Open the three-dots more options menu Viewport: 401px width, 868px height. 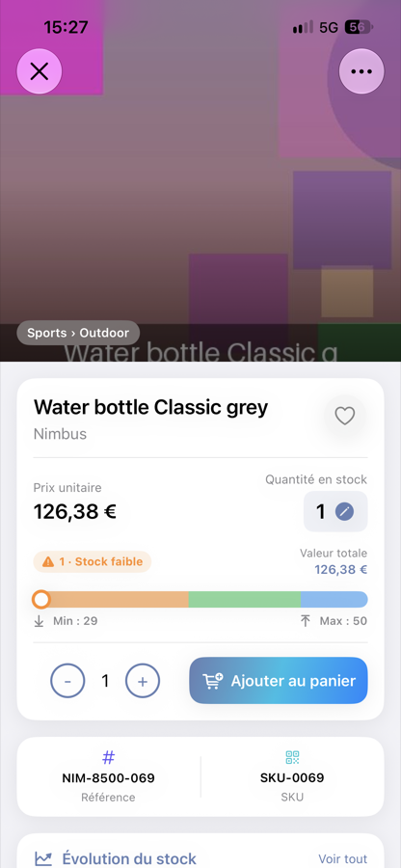(361, 71)
